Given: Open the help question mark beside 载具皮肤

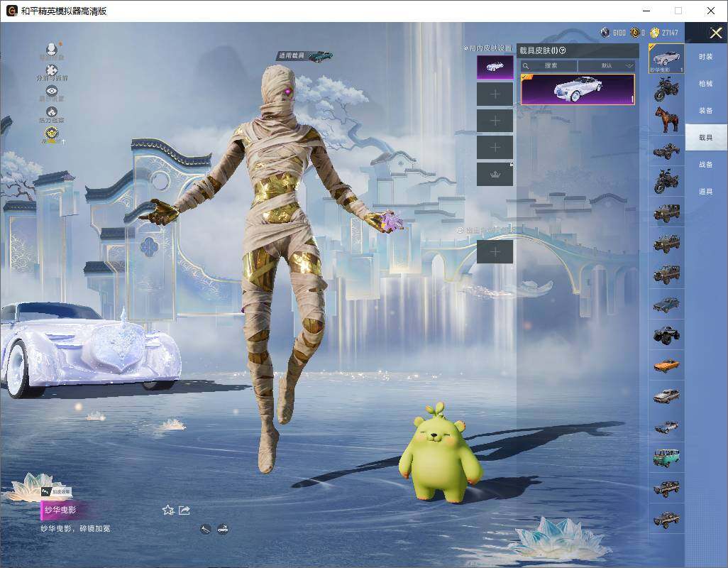Looking at the screenshot, I should 562,50.
